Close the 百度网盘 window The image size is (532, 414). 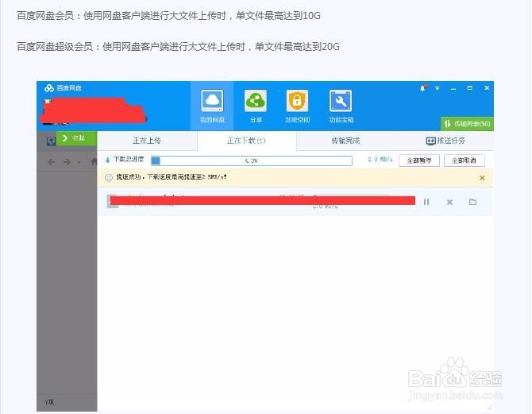487,88
